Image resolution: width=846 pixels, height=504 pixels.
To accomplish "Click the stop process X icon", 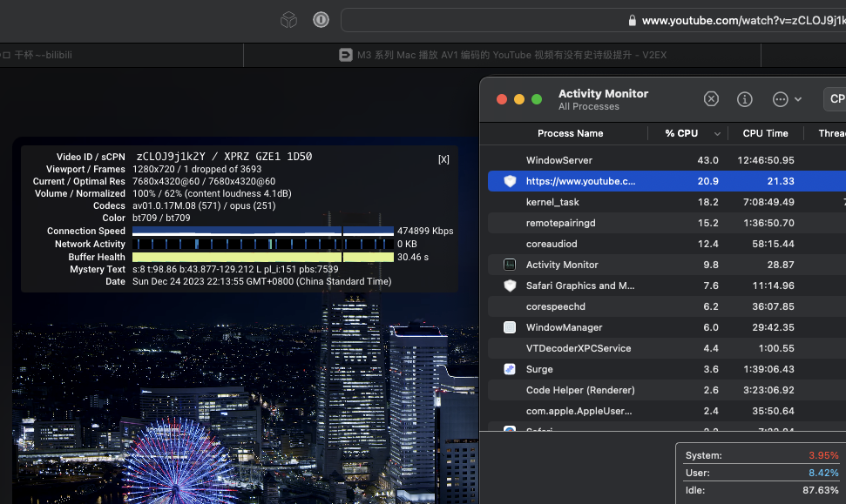I will click(x=711, y=99).
